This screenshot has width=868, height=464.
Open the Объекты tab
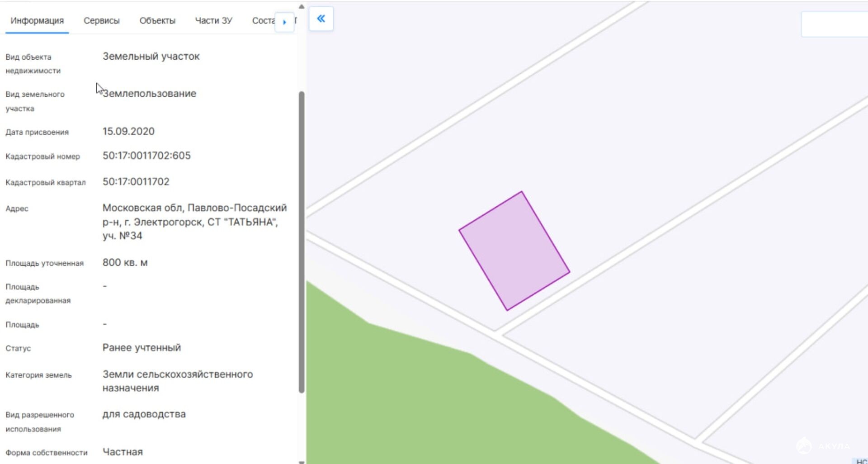pyautogui.click(x=157, y=21)
